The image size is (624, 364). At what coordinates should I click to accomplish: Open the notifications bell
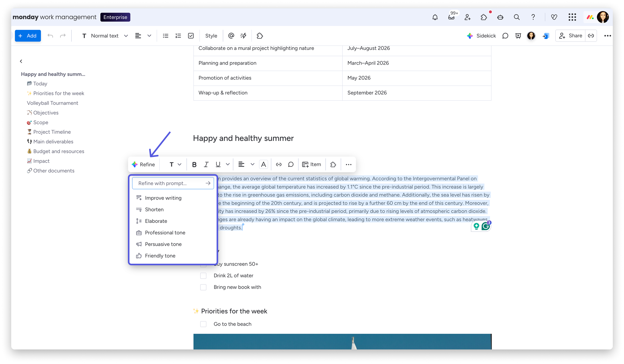435,17
